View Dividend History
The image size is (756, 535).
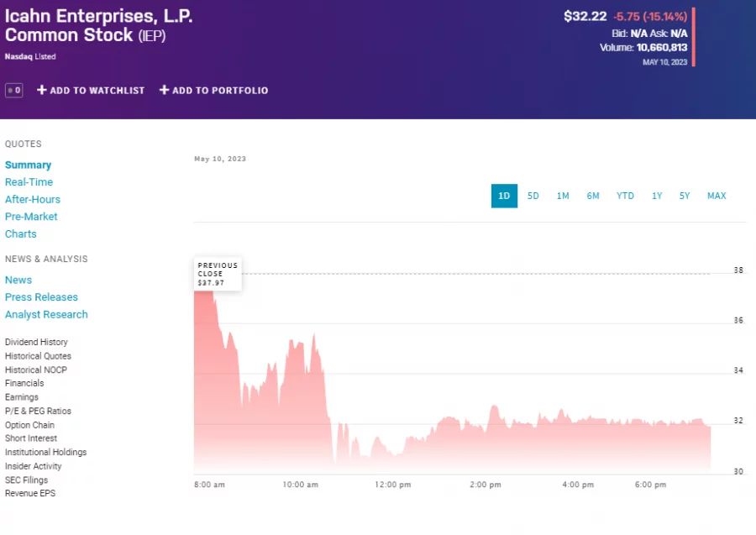[36, 342]
